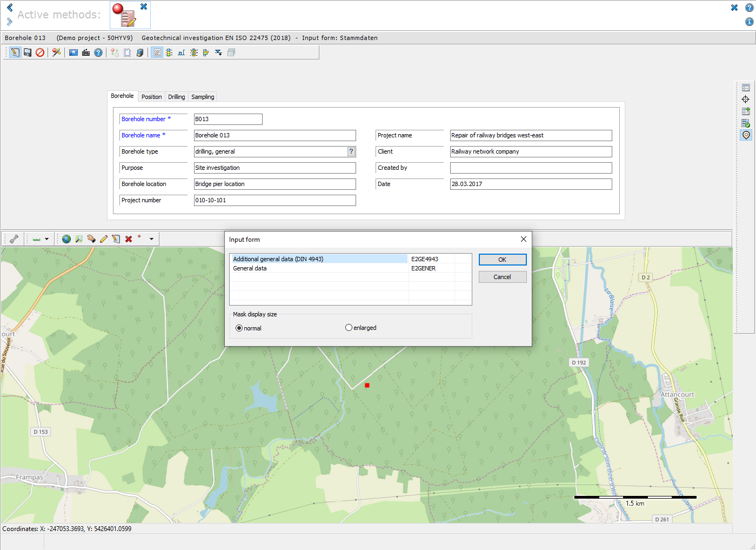Toggle the map location pin icon
This screenshot has height=550, width=756.
[746, 135]
